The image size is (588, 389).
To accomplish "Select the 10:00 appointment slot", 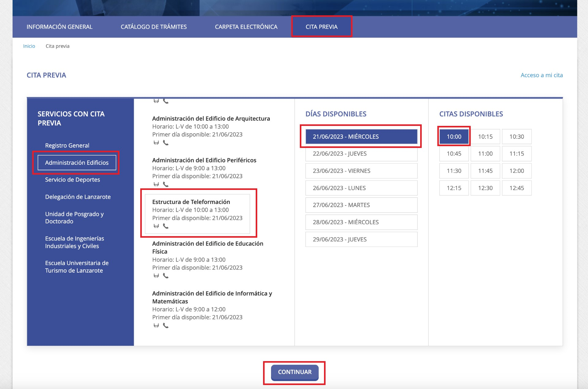I will (454, 137).
